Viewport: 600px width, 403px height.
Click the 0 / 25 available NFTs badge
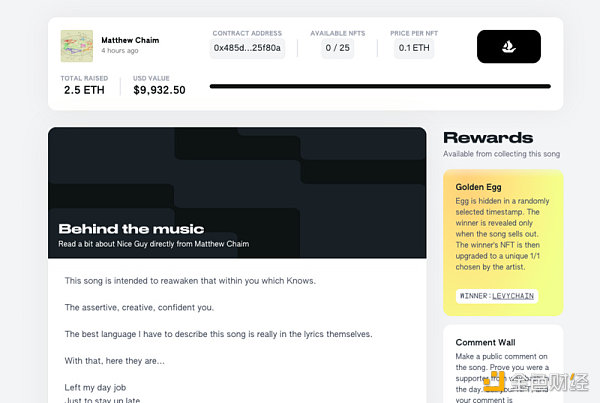[338, 48]
